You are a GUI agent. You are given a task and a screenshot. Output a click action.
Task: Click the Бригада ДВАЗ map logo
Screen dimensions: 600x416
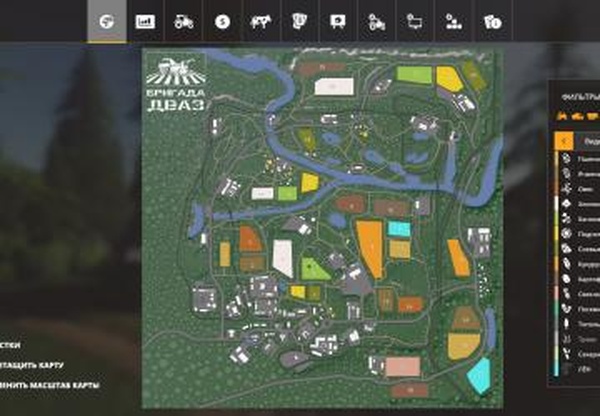176,84
